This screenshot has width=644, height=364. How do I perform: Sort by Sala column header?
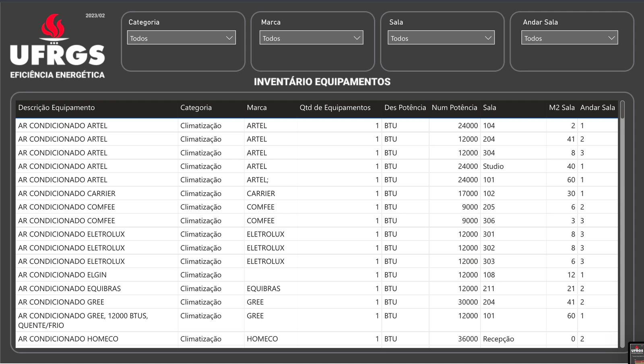pos(489,107)
